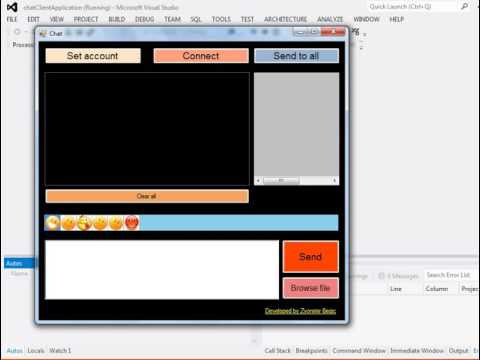Switch to the Immediate Window tab
Viewport: 480px width, 360px height.
click(417, 351)
